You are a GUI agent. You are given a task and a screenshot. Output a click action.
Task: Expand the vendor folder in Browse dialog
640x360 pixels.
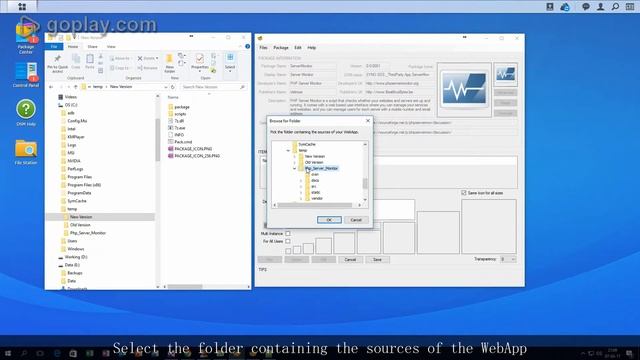(301, 198)
